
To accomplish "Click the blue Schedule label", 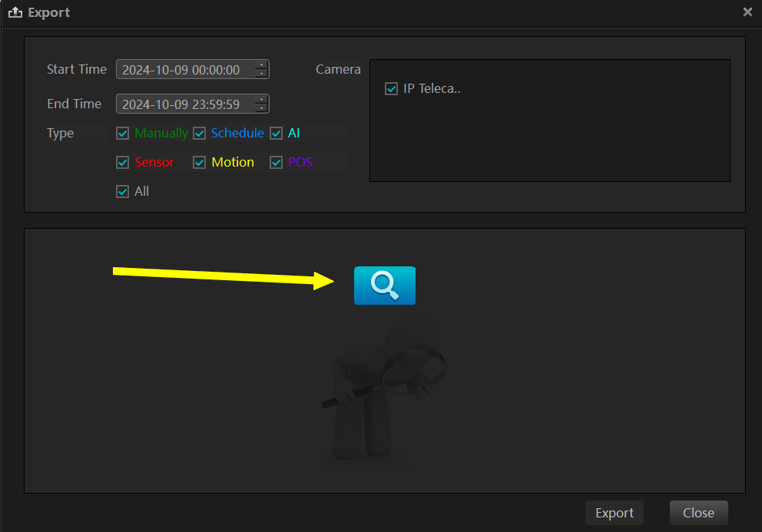I will (237, 133).
